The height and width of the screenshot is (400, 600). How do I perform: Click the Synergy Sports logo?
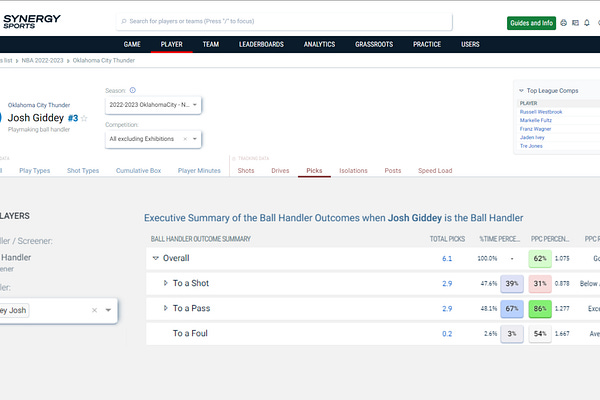(32, 21)
